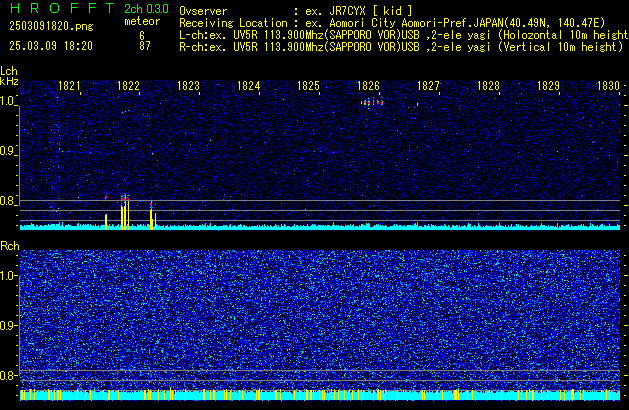Click the date 25.03.09 18:20
Screen dimensions: 629x410
click(51, 46)
